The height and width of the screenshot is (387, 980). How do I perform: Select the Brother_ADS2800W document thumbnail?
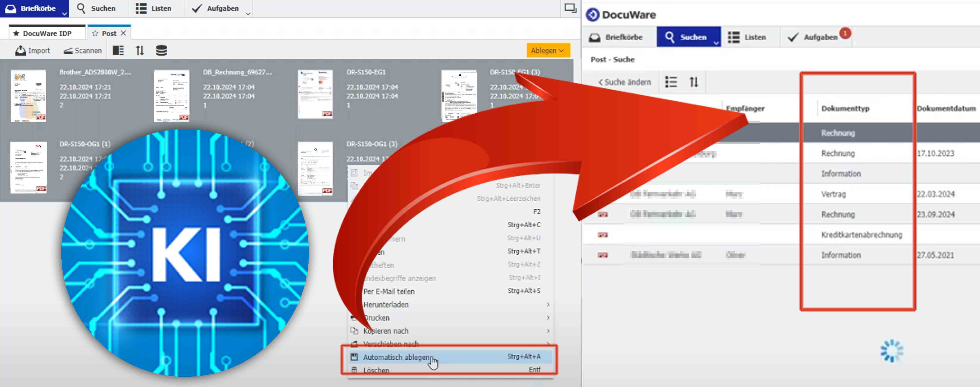(x=29, y=96)
